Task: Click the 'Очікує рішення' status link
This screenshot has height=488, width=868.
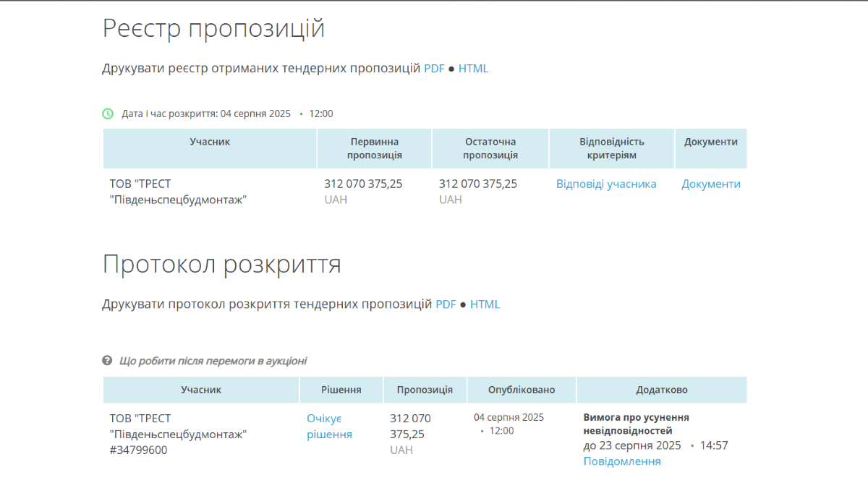Action: [329, 427]
